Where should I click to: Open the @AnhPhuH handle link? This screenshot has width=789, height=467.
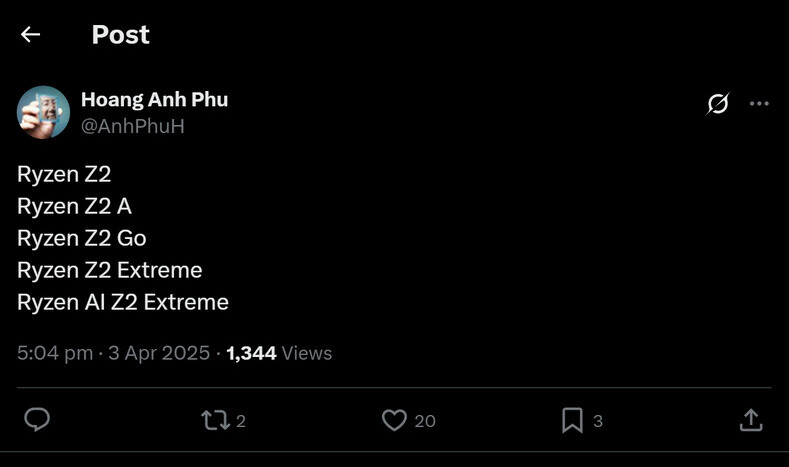pos(133,126)
